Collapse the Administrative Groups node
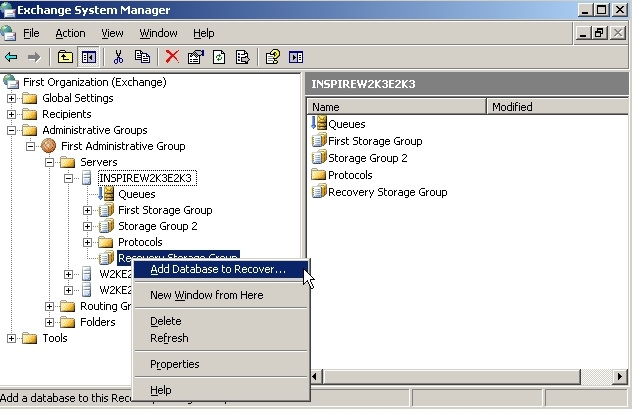The image size is (632, 411). [11, 130]
